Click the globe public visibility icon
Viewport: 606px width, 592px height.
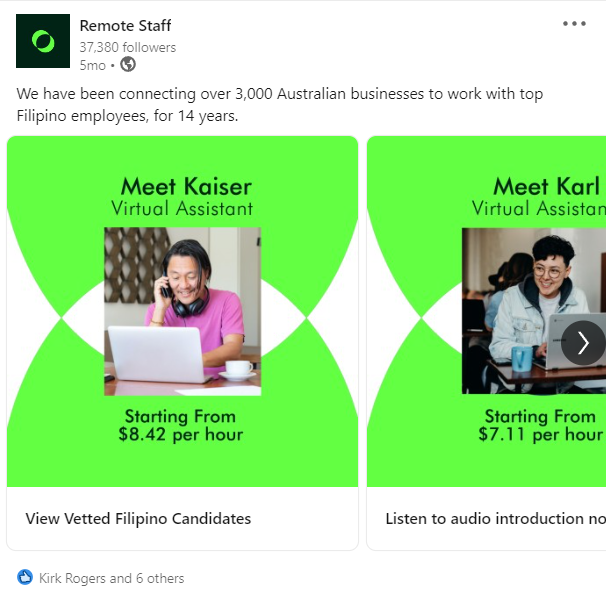click(x=128, y=65)
